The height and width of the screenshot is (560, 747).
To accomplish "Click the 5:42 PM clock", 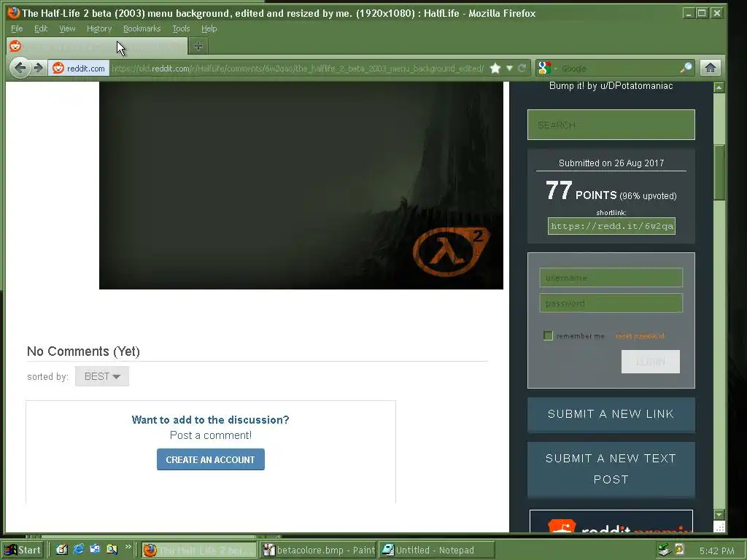I will (x=716, y=551).
